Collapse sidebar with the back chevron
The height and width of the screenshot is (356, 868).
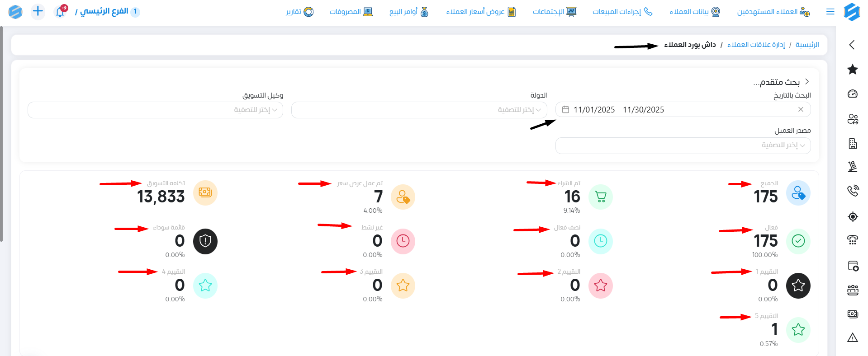pos(852,45)
